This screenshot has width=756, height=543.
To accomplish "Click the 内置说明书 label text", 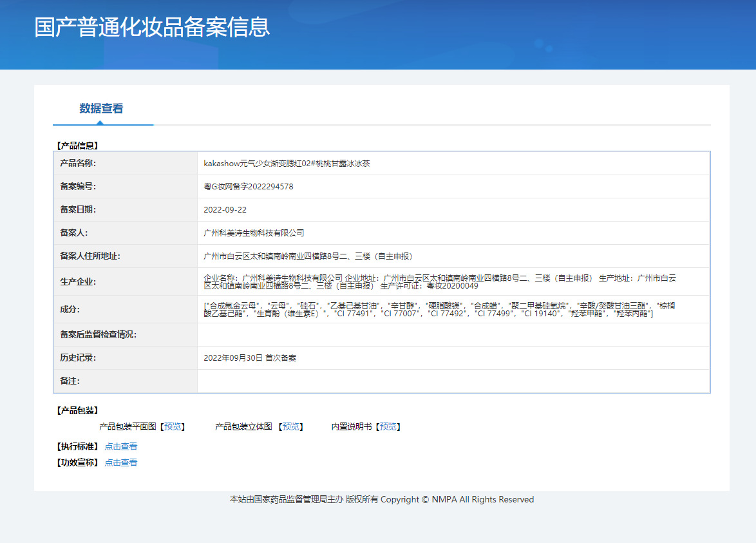I will 352,427.
